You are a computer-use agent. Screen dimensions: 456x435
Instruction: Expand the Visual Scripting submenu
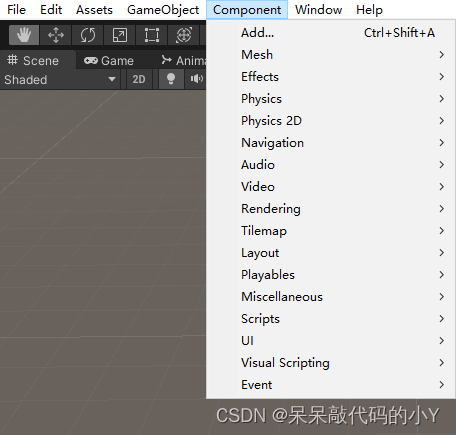click(331, 363)
